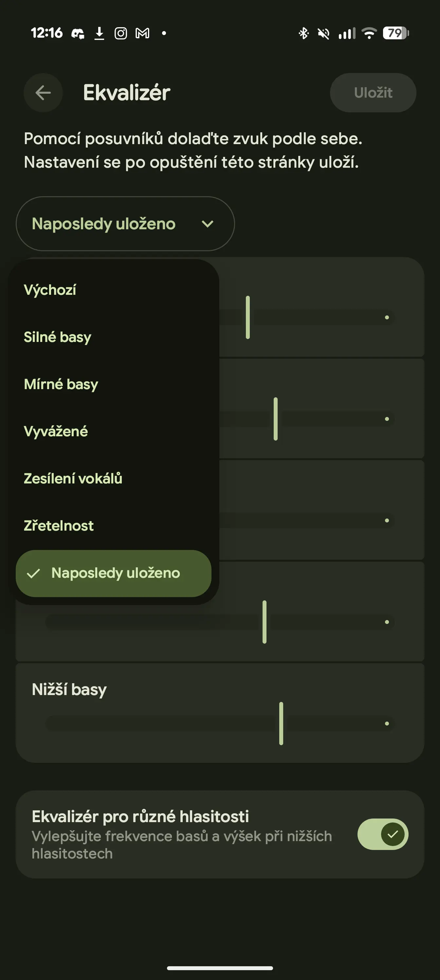The width and height of the screenshot is (440, 980).
Task: Select the Výchozí preset
Action: click(50, 290)
